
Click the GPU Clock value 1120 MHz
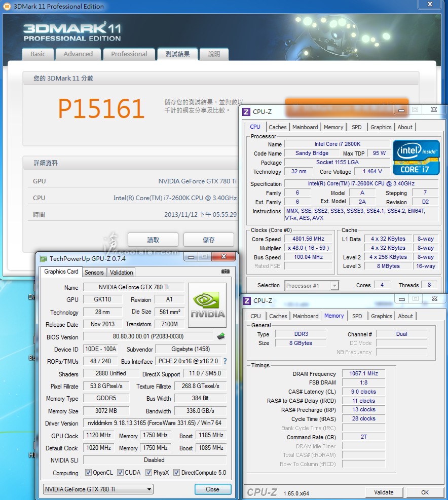tap(98, 435)
